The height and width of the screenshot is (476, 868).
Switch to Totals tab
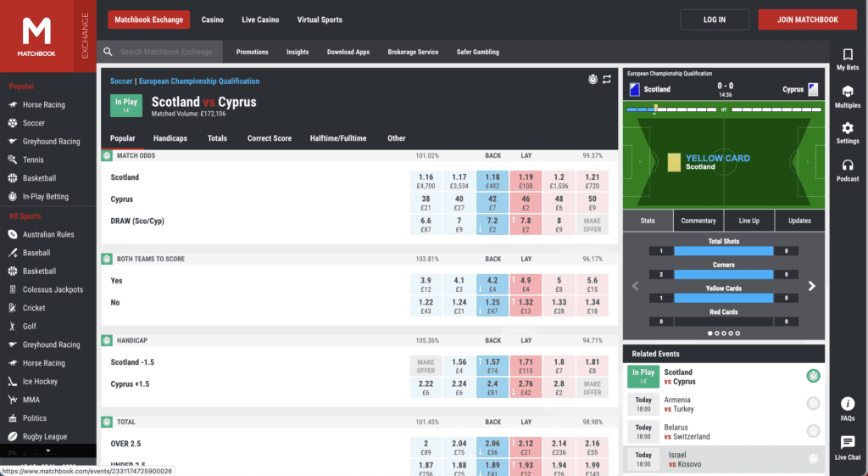[217, 138]
